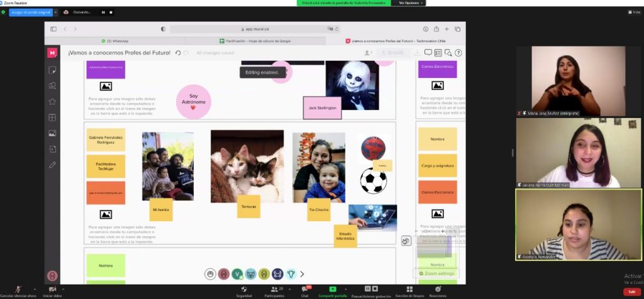Open the images tool in Mural sidebar

52,133
